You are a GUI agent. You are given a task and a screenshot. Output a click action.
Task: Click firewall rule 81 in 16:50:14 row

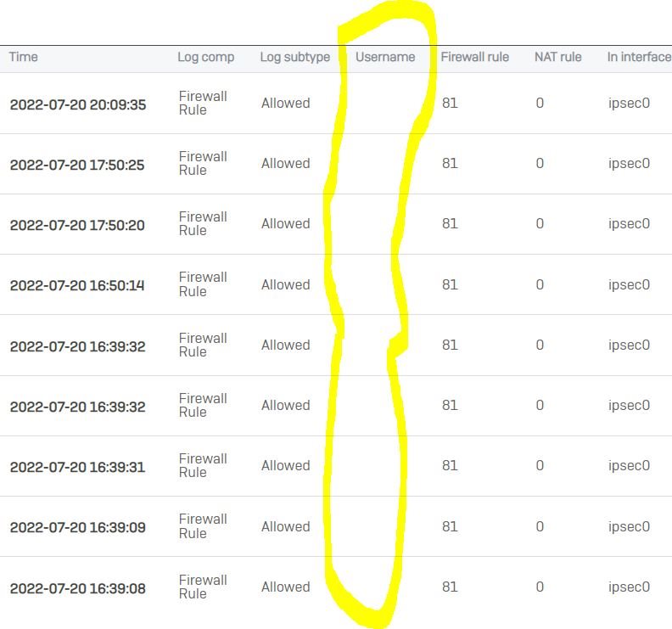pyautogui.click(x=450, y=284)
